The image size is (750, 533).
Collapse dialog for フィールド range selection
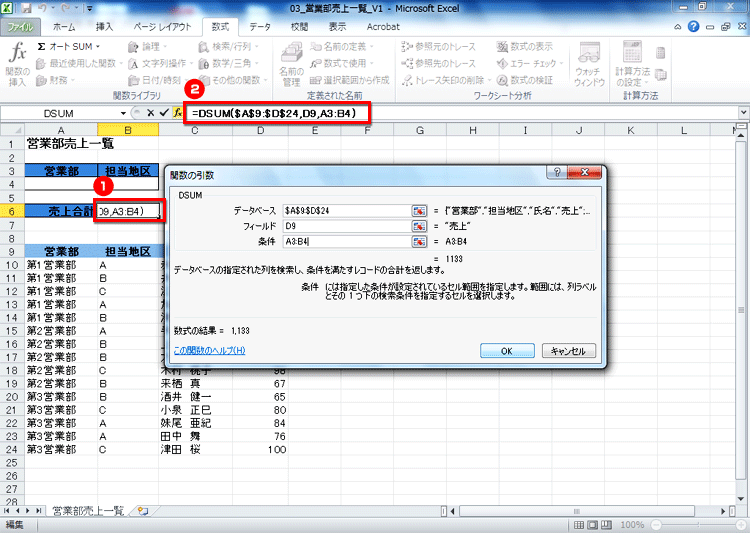tap(419, 226)
